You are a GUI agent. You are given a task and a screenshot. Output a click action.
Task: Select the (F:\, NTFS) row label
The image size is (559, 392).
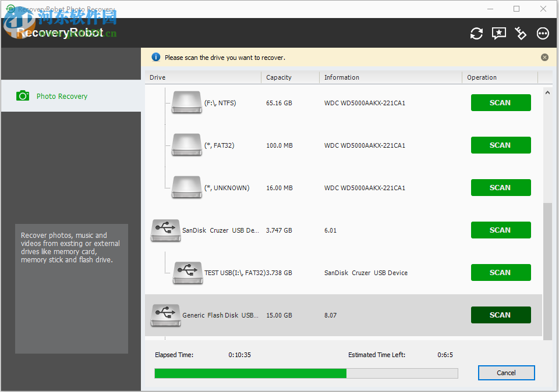pyautogui.click(x=220, y=103)
